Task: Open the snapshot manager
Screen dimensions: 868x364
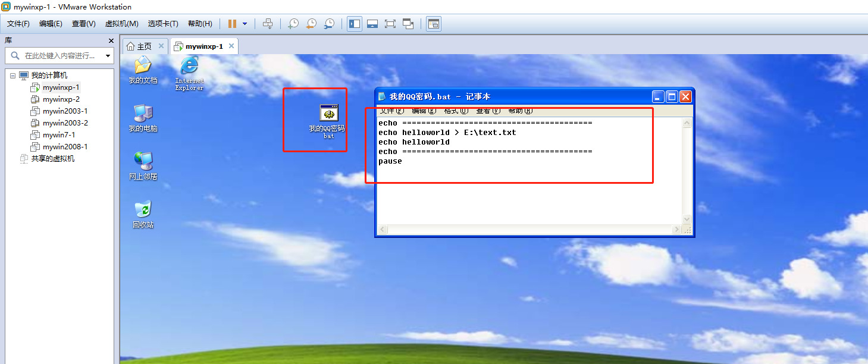Action: click(x=329, y=24)
